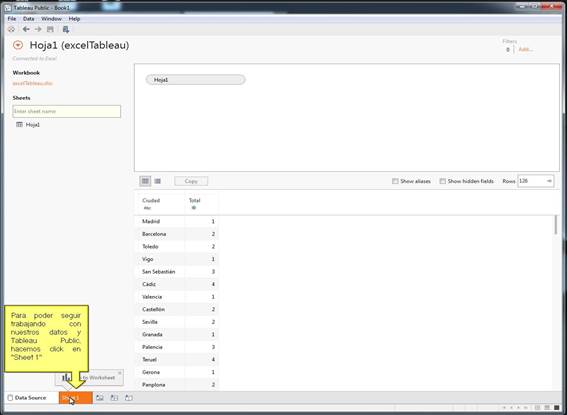This screenshot has width=567, height=415.
Task: Click the Tableau start page icon in toolbar
Action: 11,29
